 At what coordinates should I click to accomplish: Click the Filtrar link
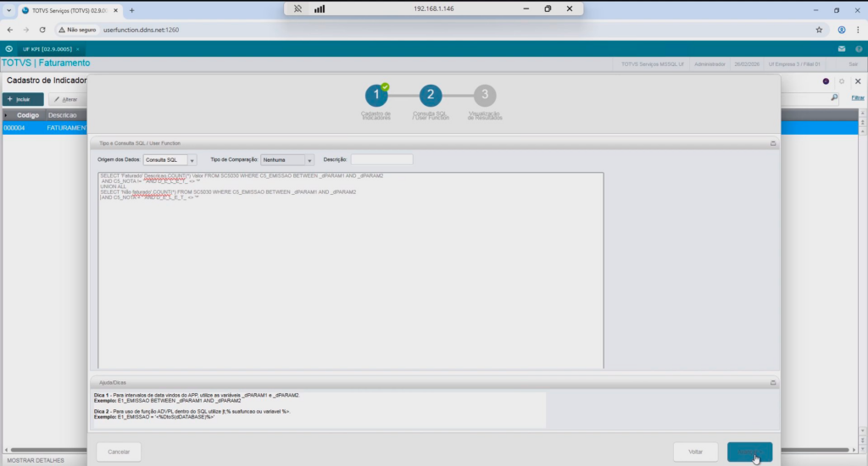coord(858,98)
